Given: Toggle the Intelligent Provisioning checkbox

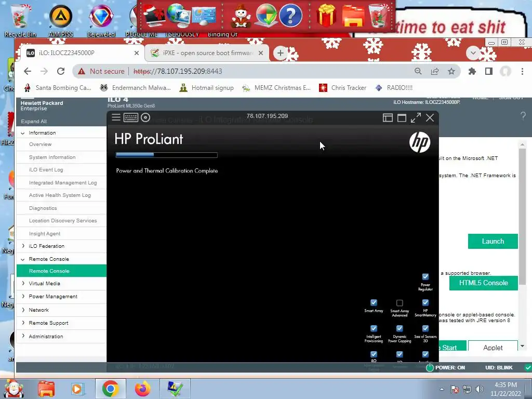Looking at the screenshot, I should pos(374,328).
